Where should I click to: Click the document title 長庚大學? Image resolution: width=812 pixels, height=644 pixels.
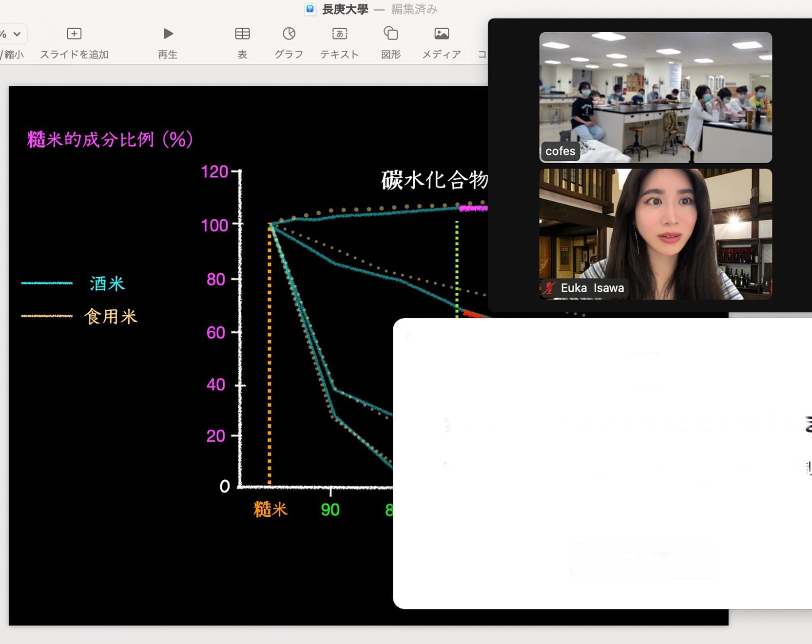point(345,9)
